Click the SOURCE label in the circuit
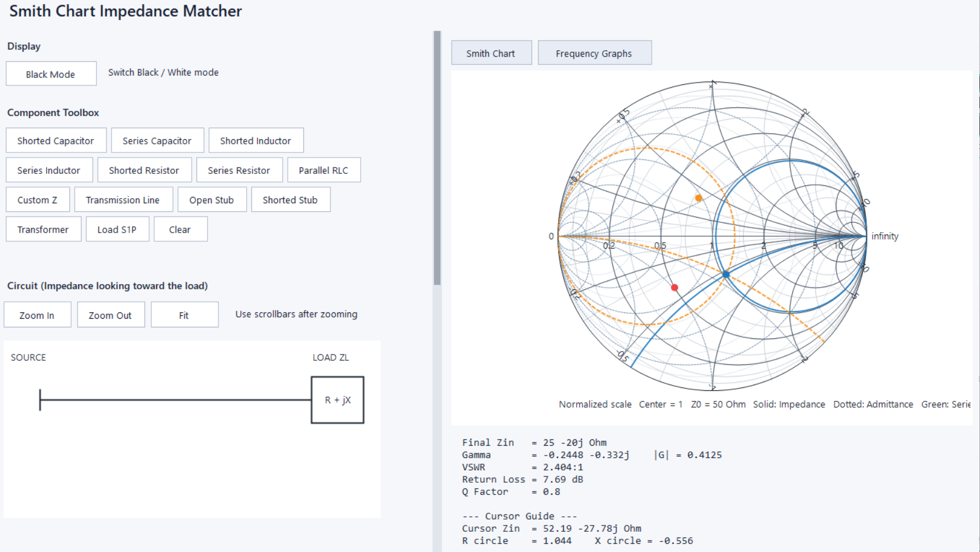The height and width of the screenshot is (552, 980). click(28, 357)
